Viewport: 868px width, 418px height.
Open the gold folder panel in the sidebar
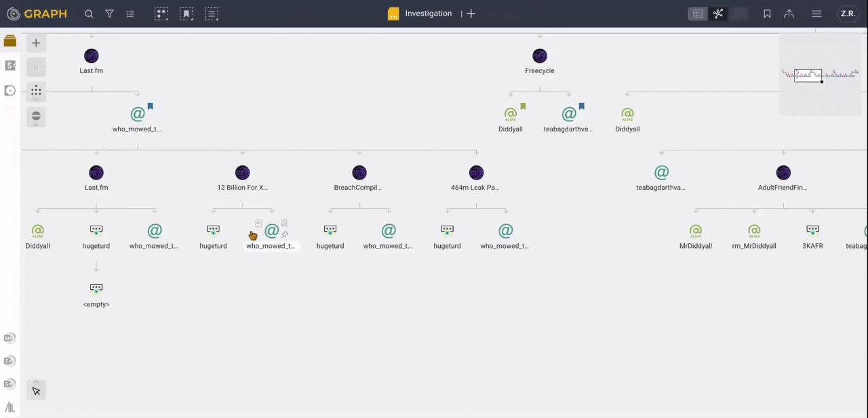9,41
